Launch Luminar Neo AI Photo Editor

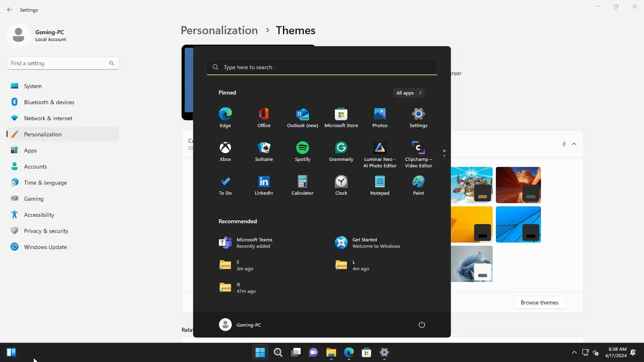pos(380,154)
